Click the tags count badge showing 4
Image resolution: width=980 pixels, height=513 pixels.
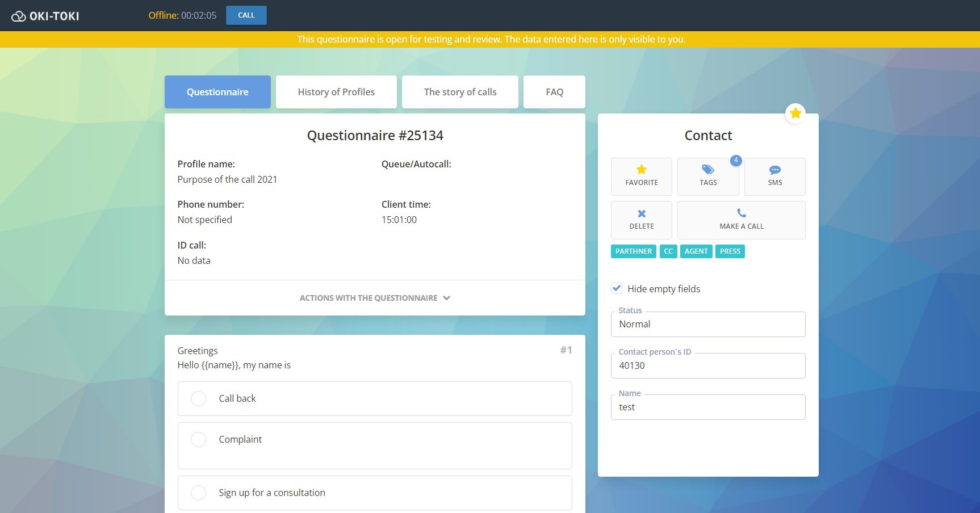point(735,161)
